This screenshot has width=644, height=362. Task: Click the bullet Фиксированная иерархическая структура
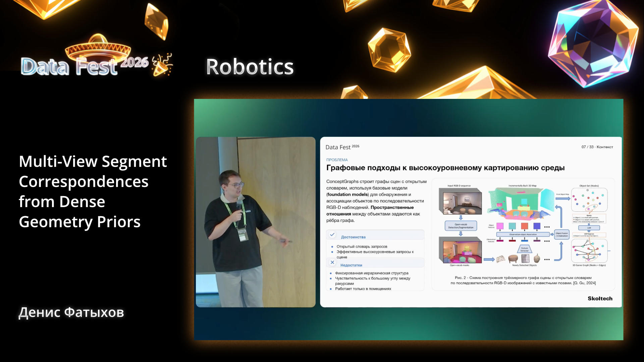(x=372, y=273)
